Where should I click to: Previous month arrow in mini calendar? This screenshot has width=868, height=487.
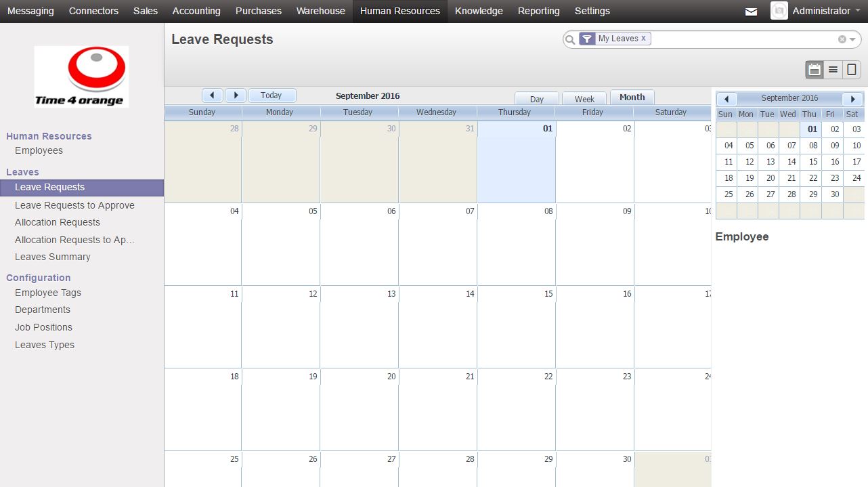pyautogui.click(x=726, y=99)
